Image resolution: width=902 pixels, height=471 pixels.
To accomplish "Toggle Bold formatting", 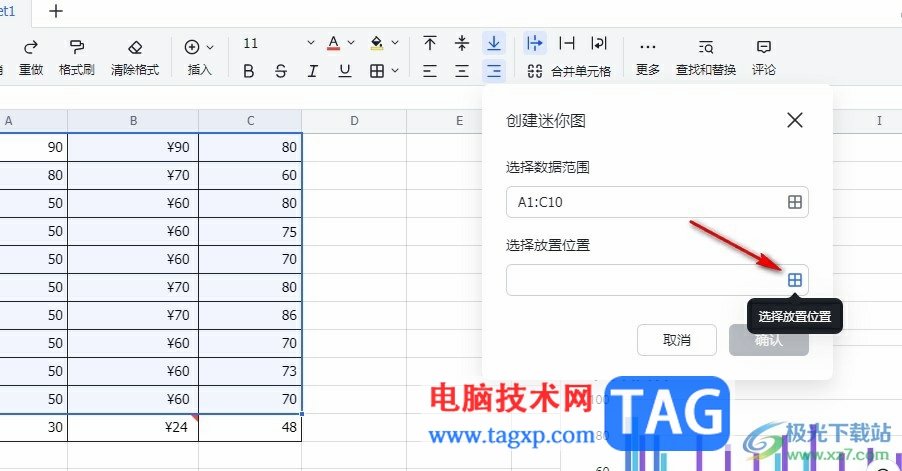I will pos(249,71).
